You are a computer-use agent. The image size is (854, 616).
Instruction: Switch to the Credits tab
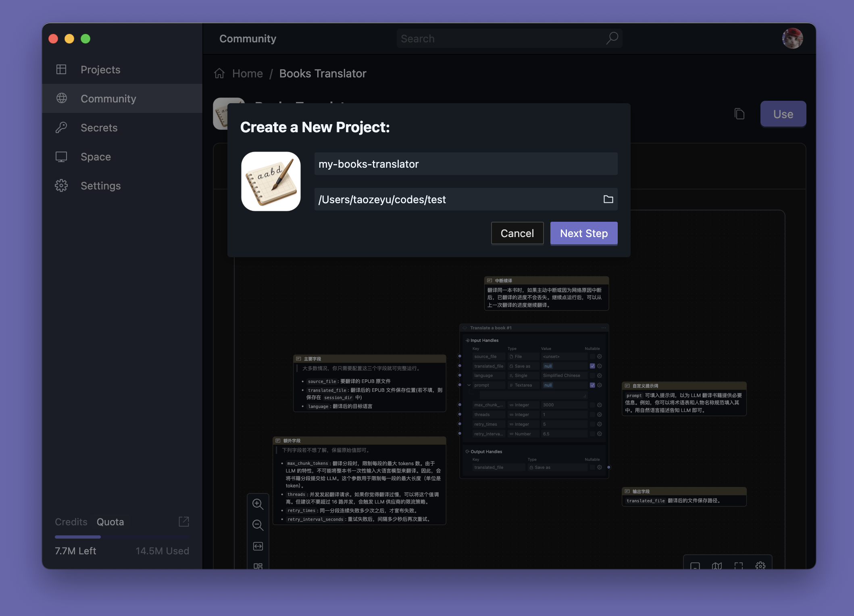[71, 522]
